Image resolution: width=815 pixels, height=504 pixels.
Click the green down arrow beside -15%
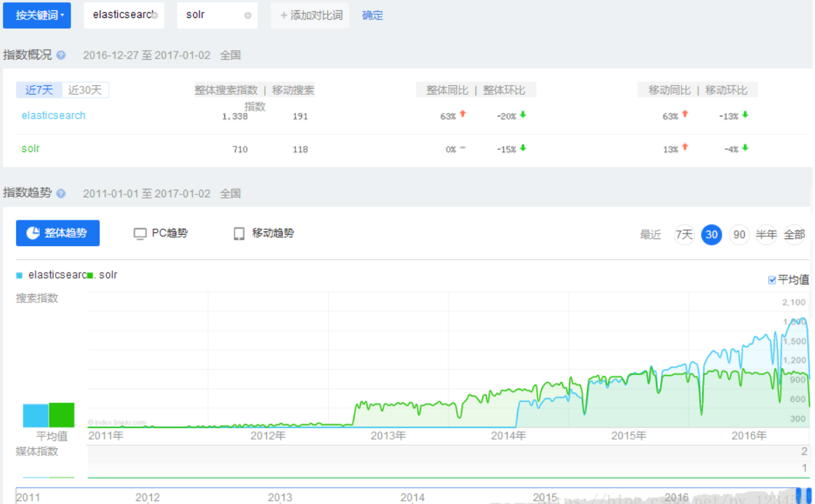click(x=523, y=148)
